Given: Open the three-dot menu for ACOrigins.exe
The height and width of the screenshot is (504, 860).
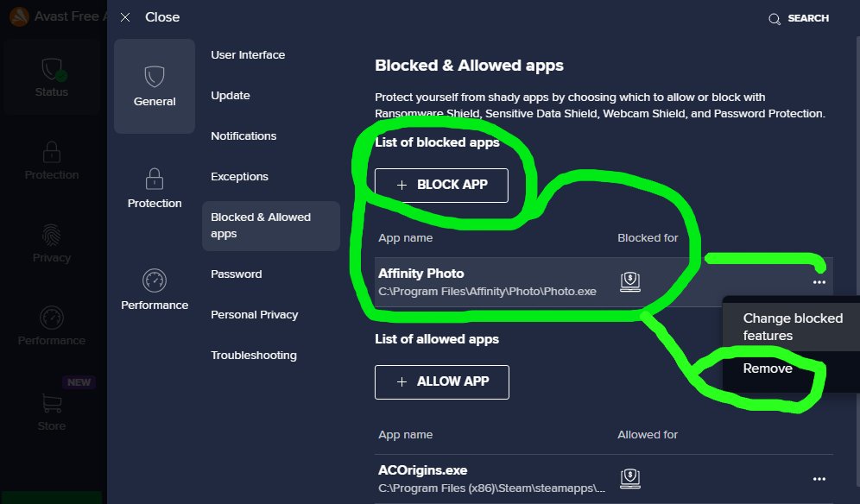Looking at the screenshot, I should pos(819,479).
